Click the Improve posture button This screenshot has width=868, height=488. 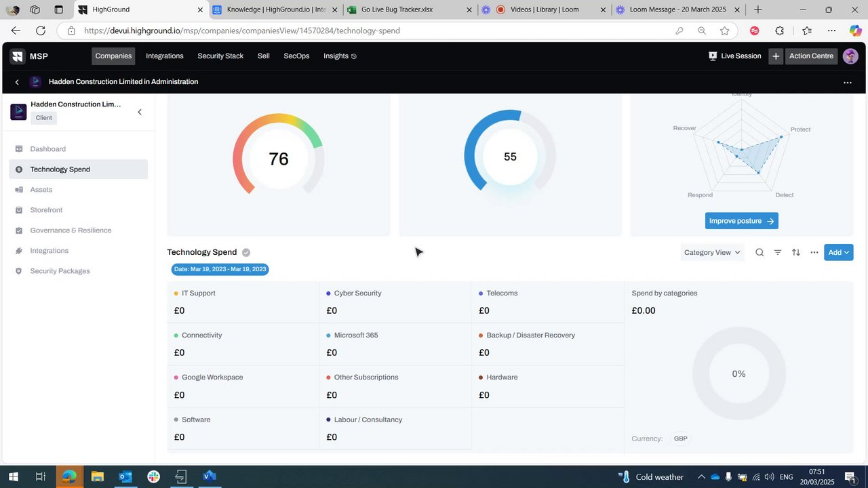click(741, 221)
